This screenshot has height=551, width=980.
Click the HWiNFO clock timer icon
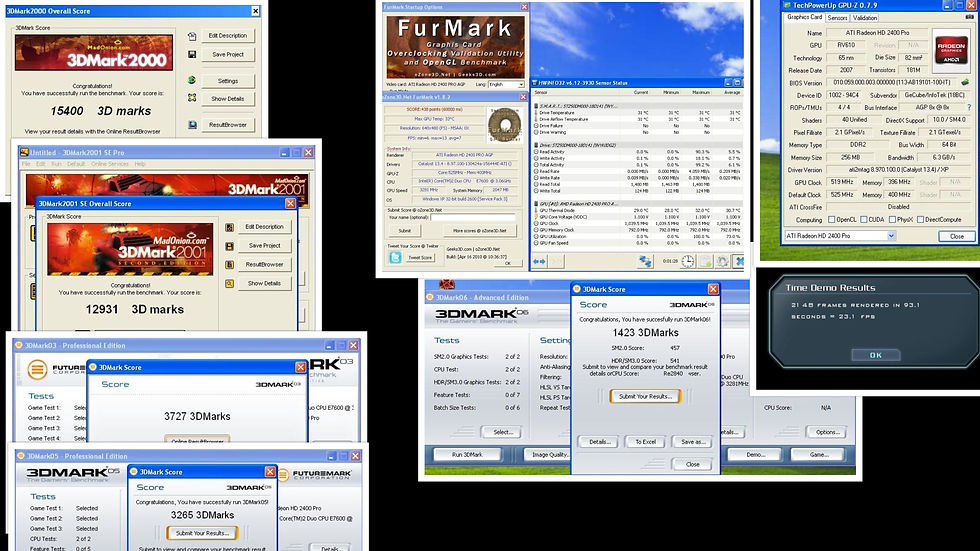(688, 262)
